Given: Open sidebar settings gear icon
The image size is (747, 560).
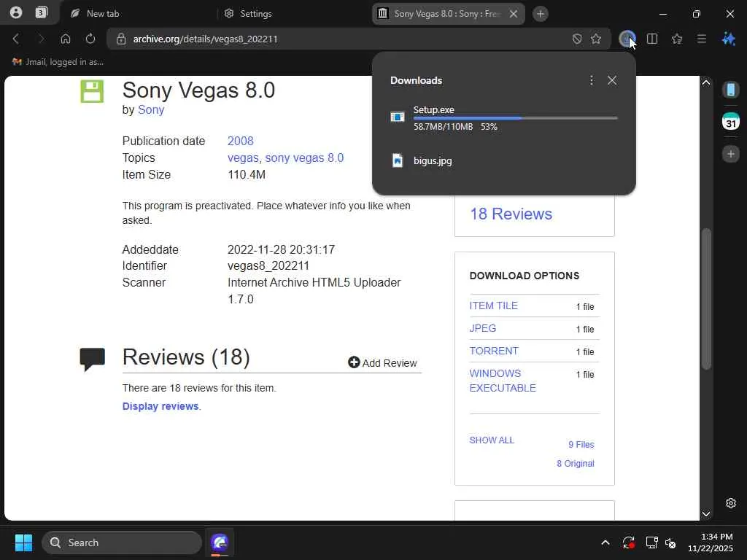Looking at the screenshot, I should (731, 503).
